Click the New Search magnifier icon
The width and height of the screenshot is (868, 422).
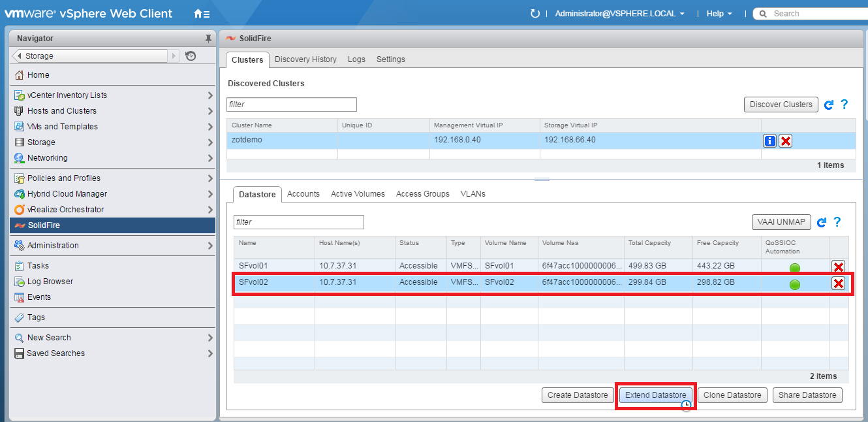pyautogui.click(x=20, y=338)
